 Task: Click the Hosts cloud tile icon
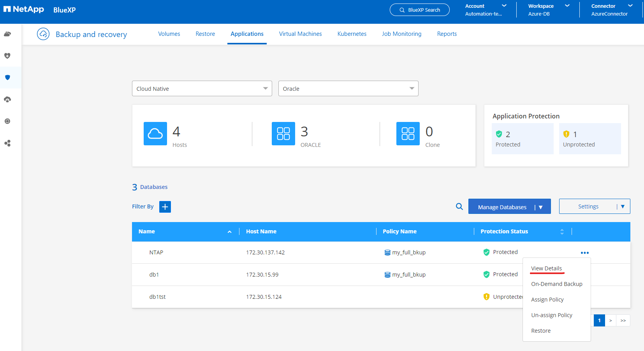click(155, 134)
